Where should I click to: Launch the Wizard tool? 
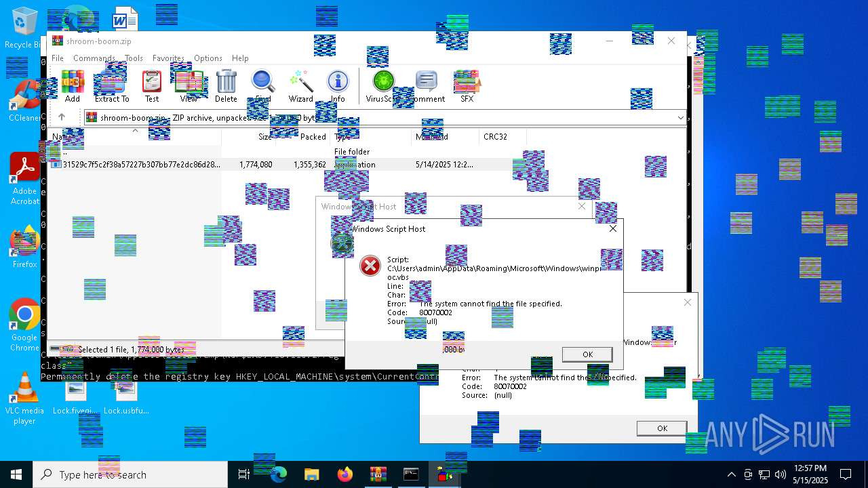click(300, 87)
